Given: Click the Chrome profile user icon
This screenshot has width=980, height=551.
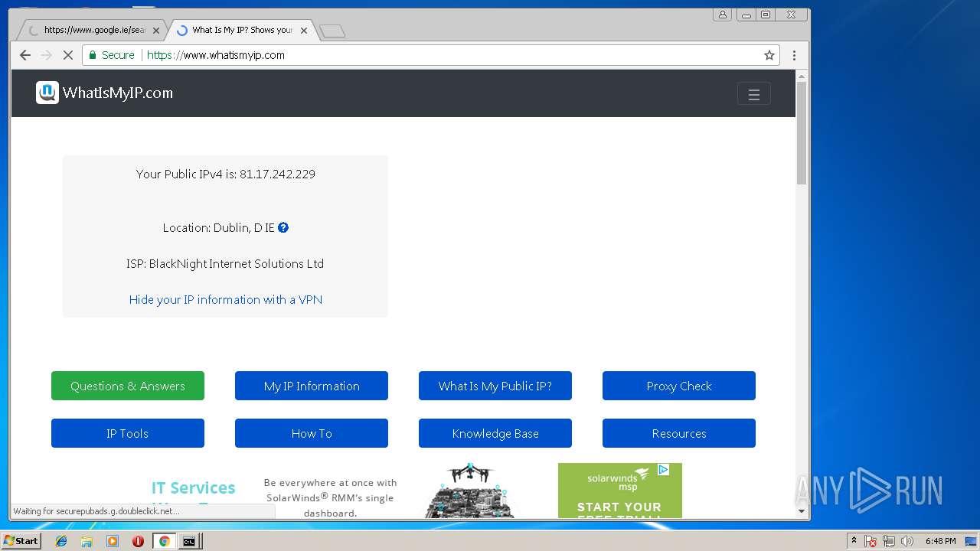Looking at the screenshot, I should [722, 15].
